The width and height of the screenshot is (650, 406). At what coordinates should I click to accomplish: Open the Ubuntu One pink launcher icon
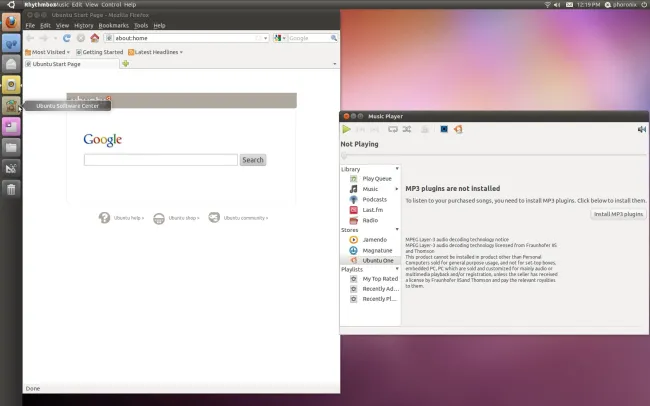[11, 126]
